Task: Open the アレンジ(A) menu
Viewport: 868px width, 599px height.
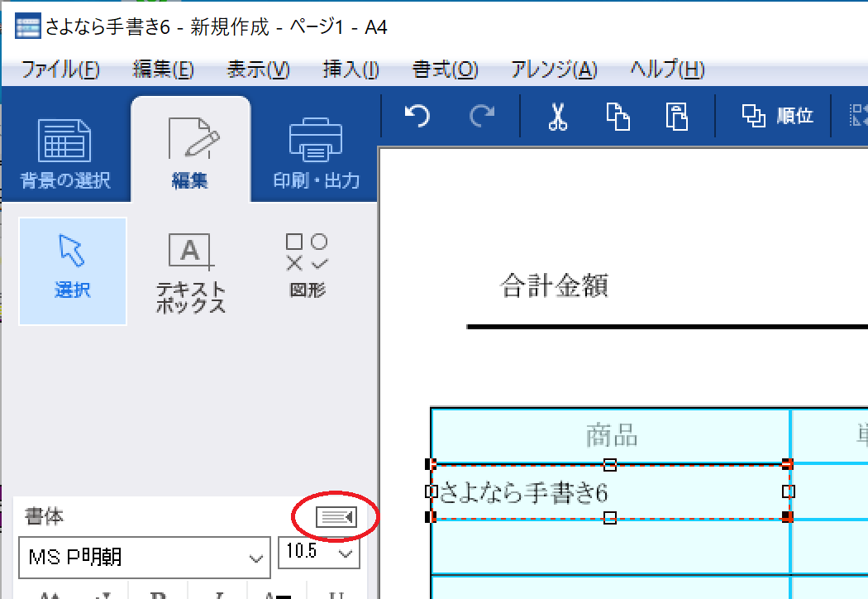Action: pyautogui.click(x=554, y=70)
